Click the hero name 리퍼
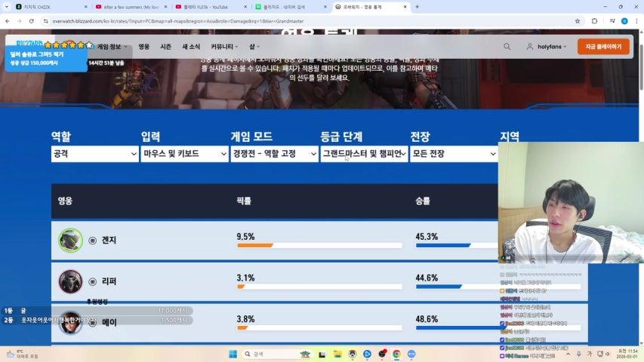 109,281
